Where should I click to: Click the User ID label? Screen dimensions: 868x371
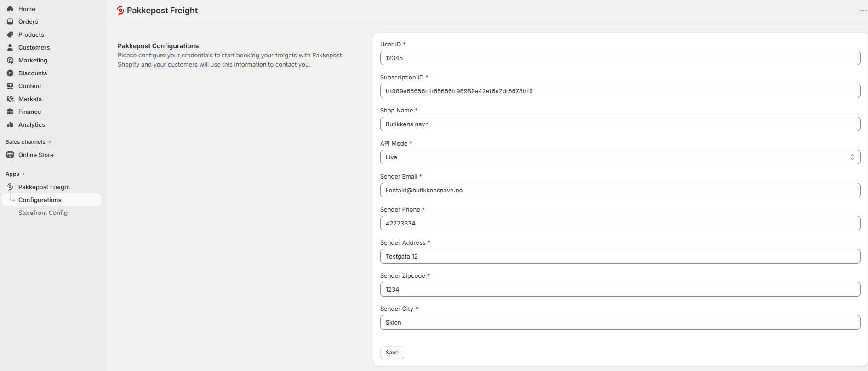(391, 44)
